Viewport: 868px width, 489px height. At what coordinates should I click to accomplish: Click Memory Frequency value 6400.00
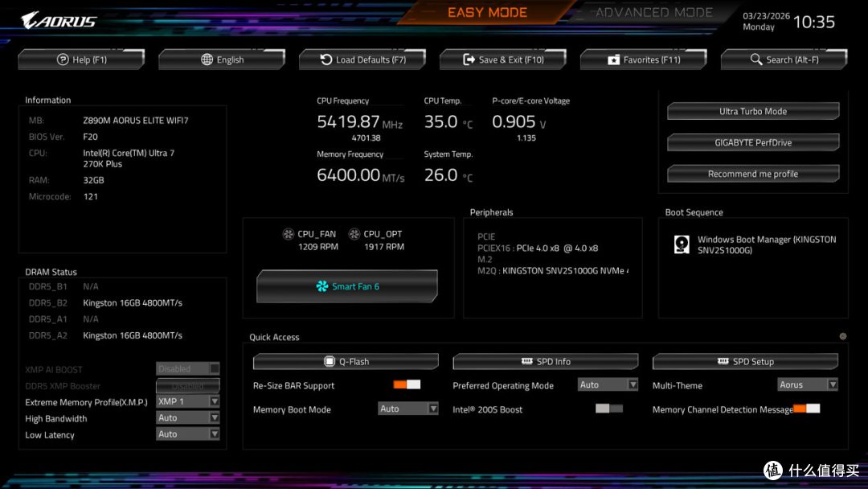coord(348,175)
